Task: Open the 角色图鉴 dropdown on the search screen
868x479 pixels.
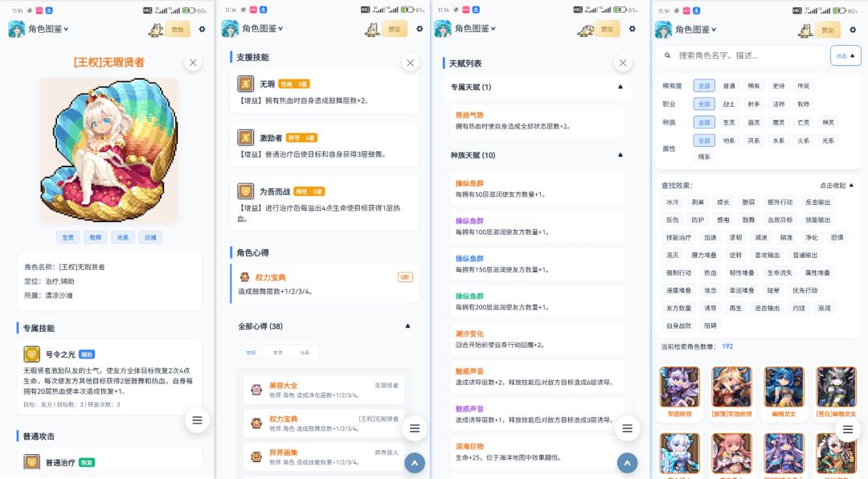Action: (695, 30)
